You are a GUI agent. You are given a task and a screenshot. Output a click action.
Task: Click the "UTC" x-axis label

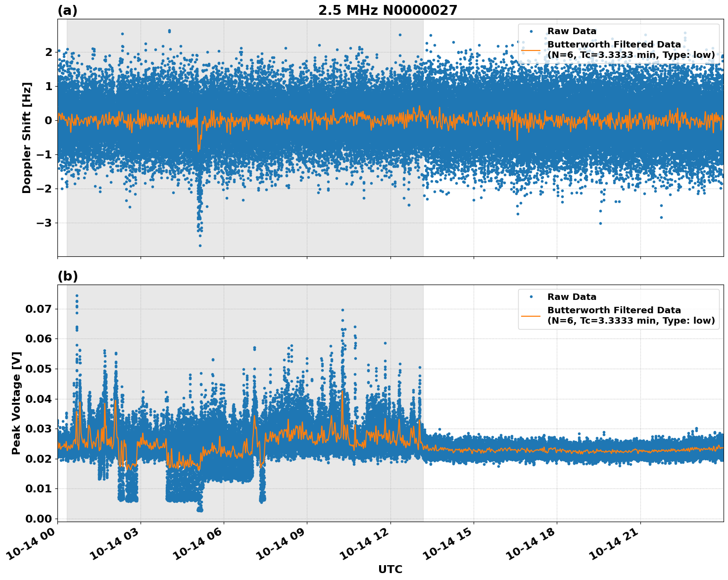click(x=390, y=569)
